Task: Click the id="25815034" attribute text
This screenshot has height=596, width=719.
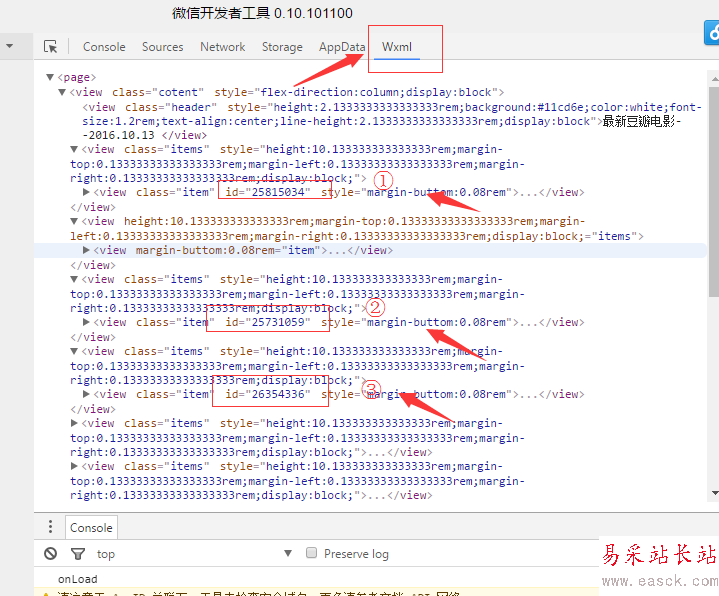Action: click(x=268, y=192)
